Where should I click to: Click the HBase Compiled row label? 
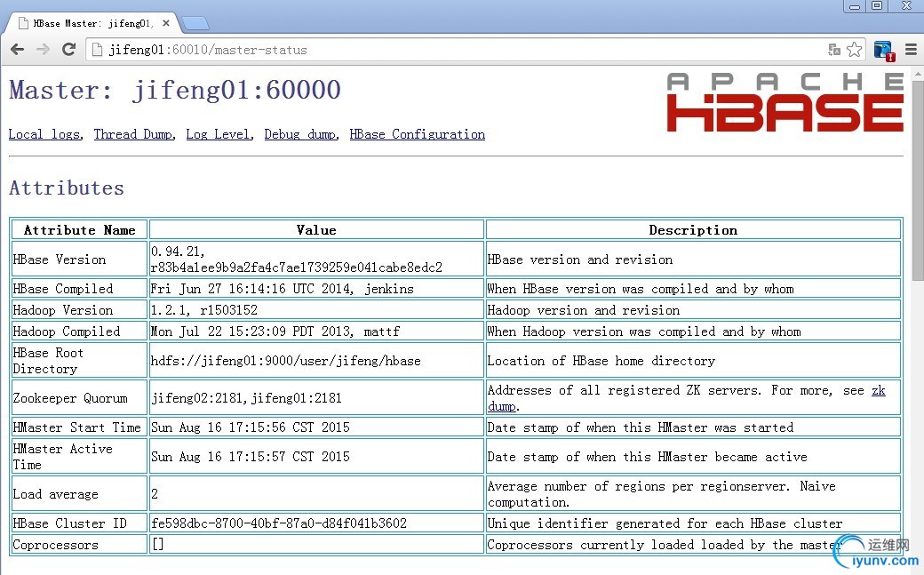(x=63, y=289)
